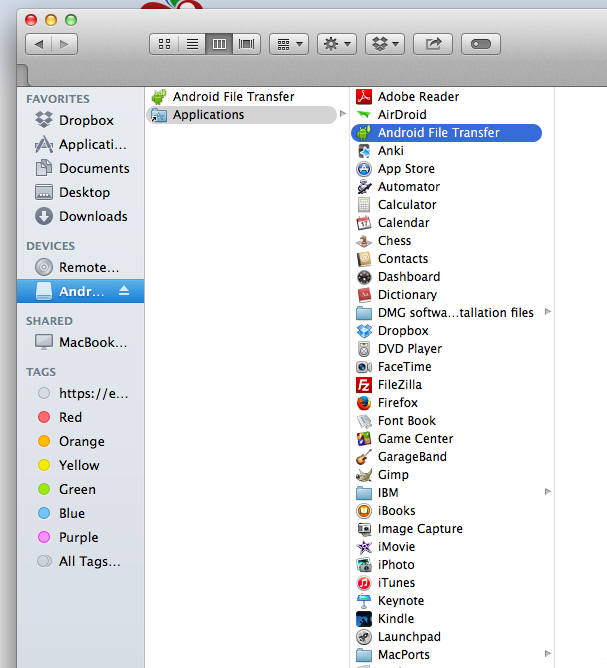The width and height of the screenshot is (607, 668).
Task: Open the item arrangement dropdown
Action: coord(289,44)
